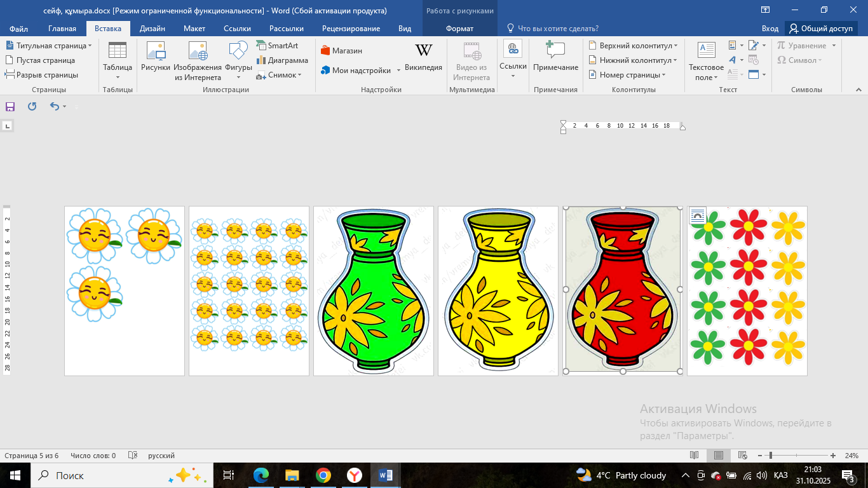Switch to Read Mode view in status bar
Image resolution: width=868 pixels, height=488 pixels.
tap(695, 456)
